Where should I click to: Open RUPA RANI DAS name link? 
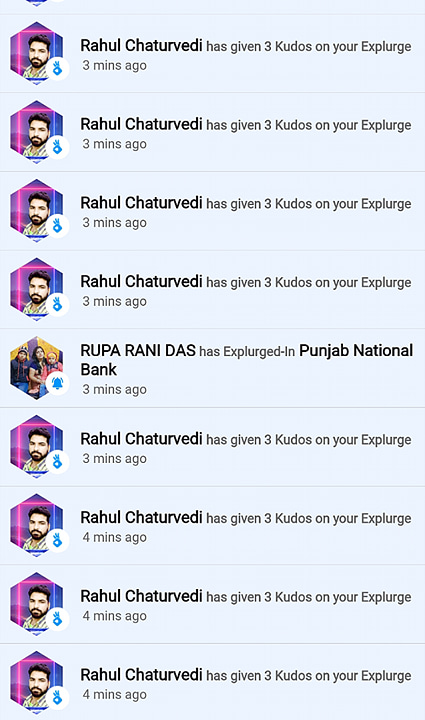[138, 351]
